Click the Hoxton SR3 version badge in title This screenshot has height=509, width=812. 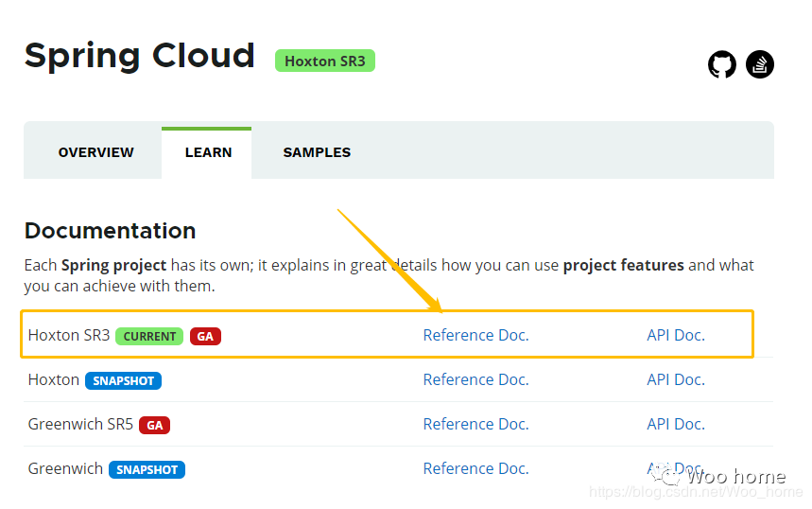tap(324, 61)
